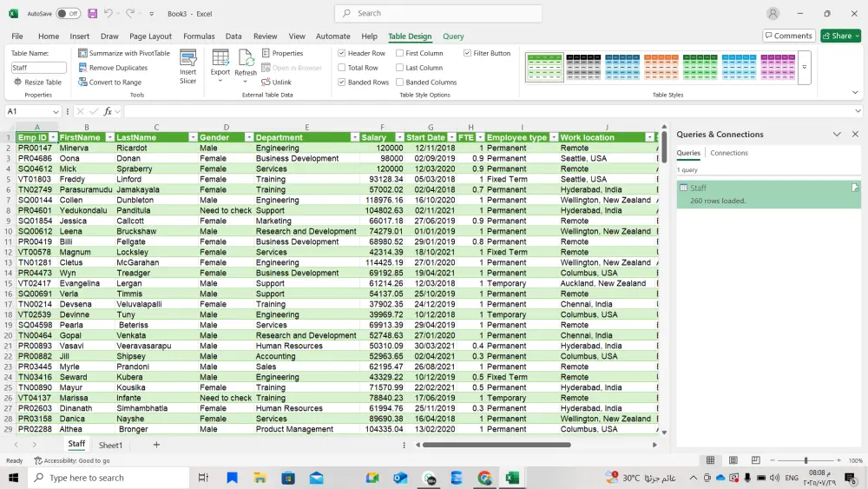Click Staff query page icon in pane

point(855,188)
